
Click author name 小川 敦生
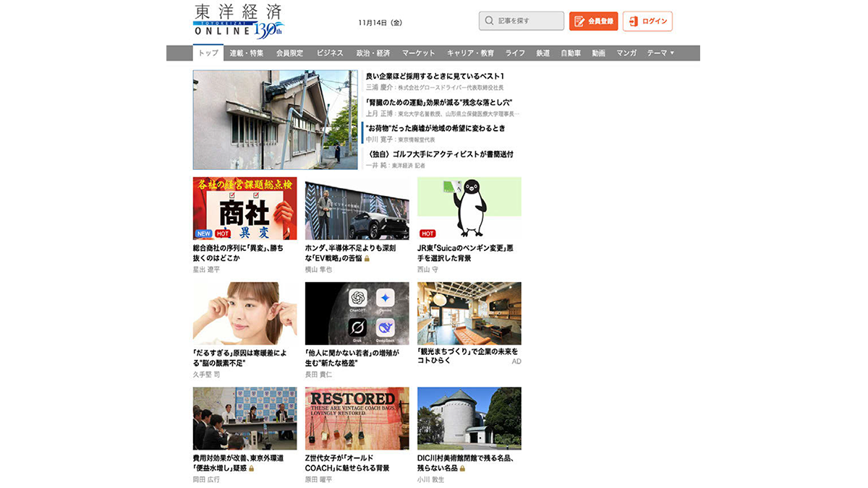tap(430, 479)
